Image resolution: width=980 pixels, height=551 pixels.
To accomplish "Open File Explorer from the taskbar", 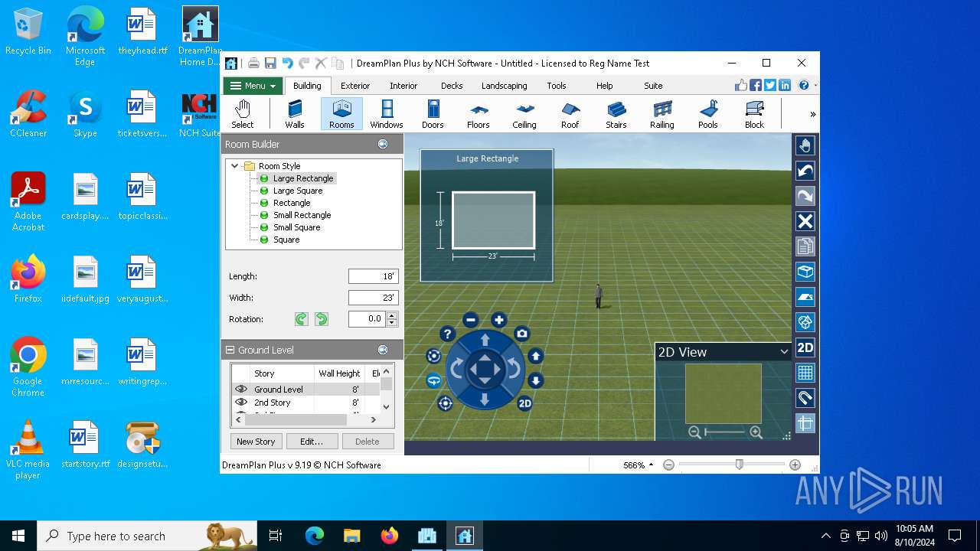I will point(351,536).
